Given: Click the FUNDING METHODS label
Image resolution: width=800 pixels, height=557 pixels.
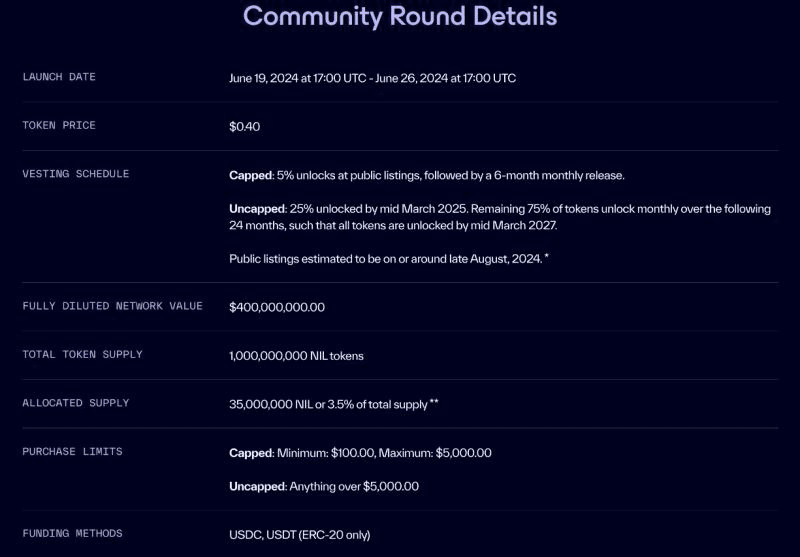Looking at the screenshot, I should pos(72,533).
